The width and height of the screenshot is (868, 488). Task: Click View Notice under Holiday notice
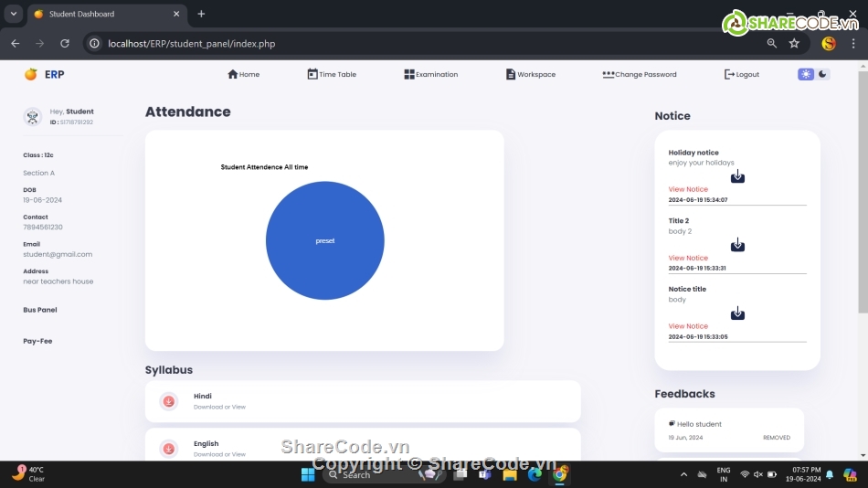point(688,189)
